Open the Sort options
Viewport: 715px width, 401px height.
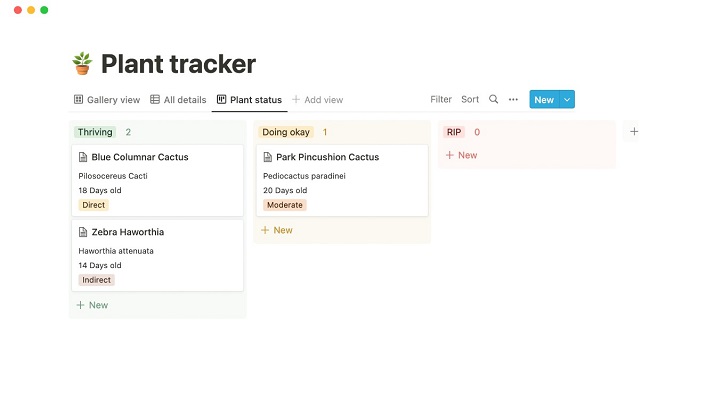470,100
